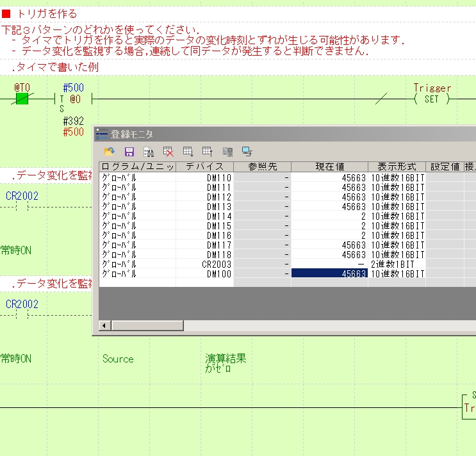Image resolution: width=476 pixels, height=456 pixels.
Task: Click the 2進数1BIT format cell of CR2003
Action: pos(397,265)
